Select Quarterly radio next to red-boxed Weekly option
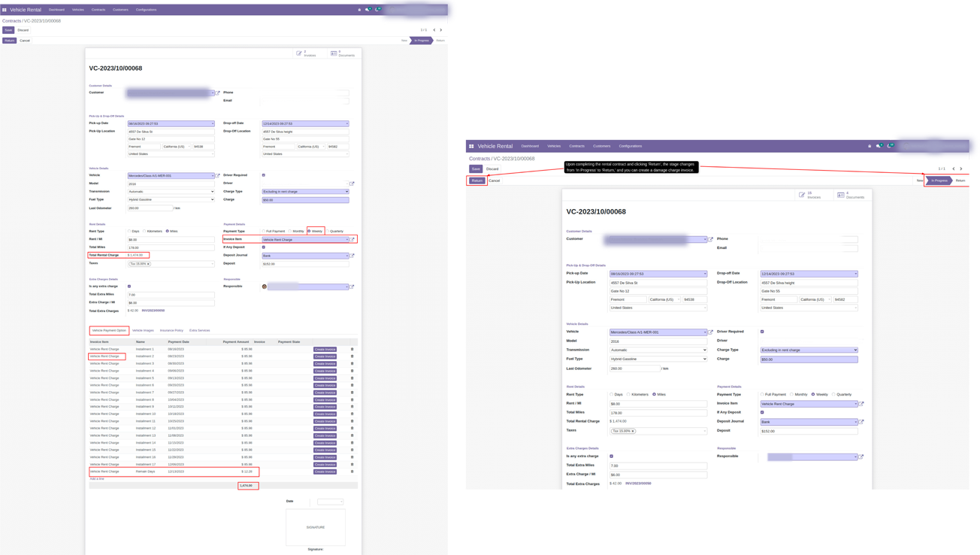Viewport: 980px width, 555px height. pyautogui.click(x=328, y=232)
